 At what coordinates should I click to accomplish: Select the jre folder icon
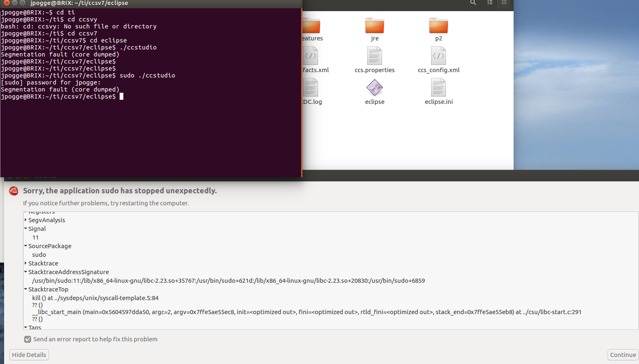375,26
